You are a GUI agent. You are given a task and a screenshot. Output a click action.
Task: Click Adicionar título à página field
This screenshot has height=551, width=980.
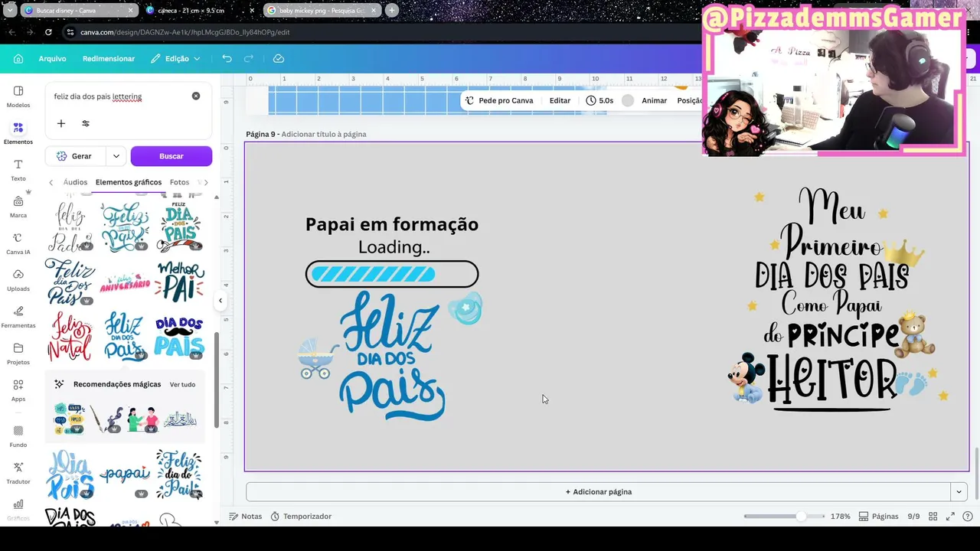[x=323, y=134]
